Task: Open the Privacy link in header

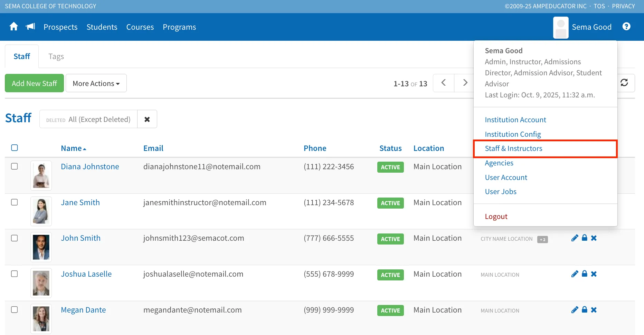Action: tap(623, 6)
